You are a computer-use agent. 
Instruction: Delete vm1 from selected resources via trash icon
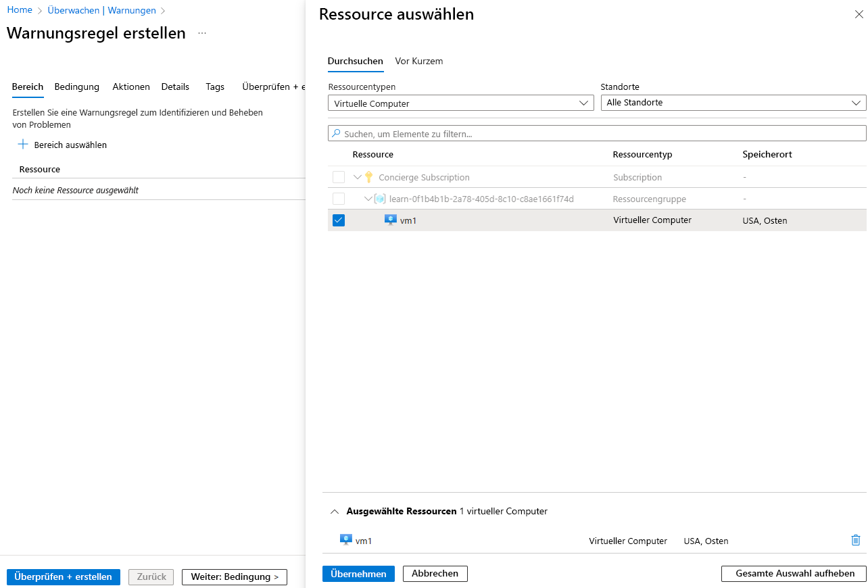click(855, 540)
